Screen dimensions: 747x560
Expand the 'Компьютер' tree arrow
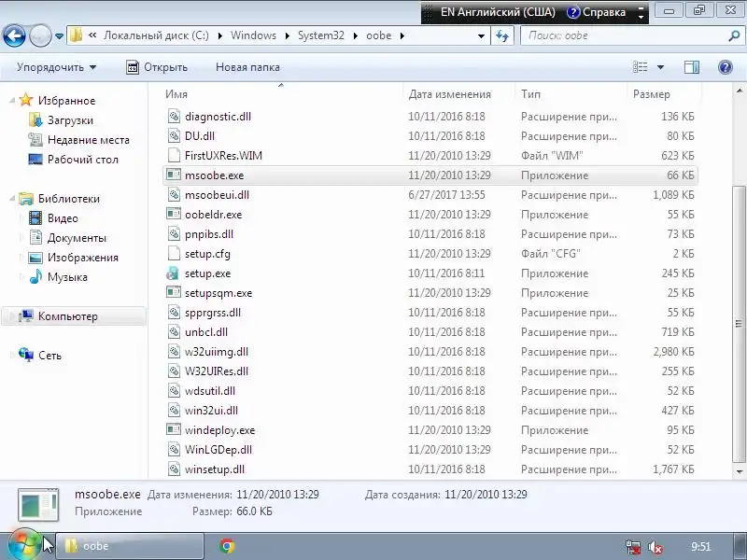[x=12, y=316]
